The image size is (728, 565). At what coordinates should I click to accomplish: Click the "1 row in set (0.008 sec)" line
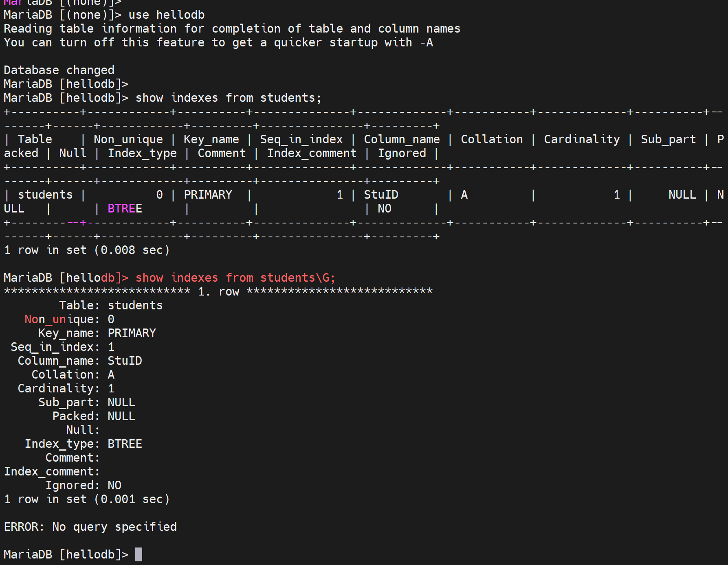coord(86,250)
